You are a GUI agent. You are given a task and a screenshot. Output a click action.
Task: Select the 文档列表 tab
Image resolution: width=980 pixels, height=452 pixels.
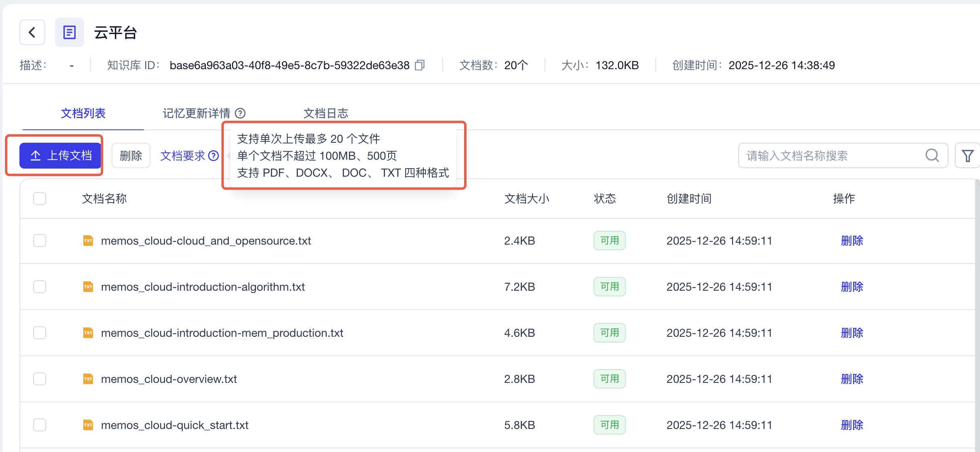[x=83, y=113]
